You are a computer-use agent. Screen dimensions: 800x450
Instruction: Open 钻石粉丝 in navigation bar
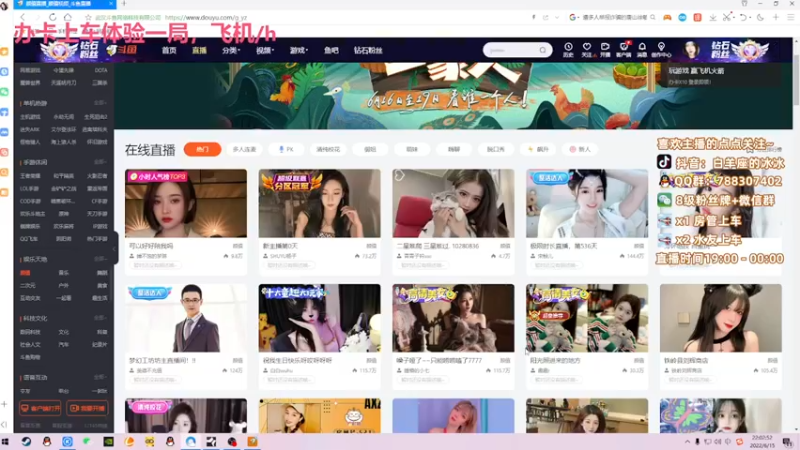click(x=368, y=51)
